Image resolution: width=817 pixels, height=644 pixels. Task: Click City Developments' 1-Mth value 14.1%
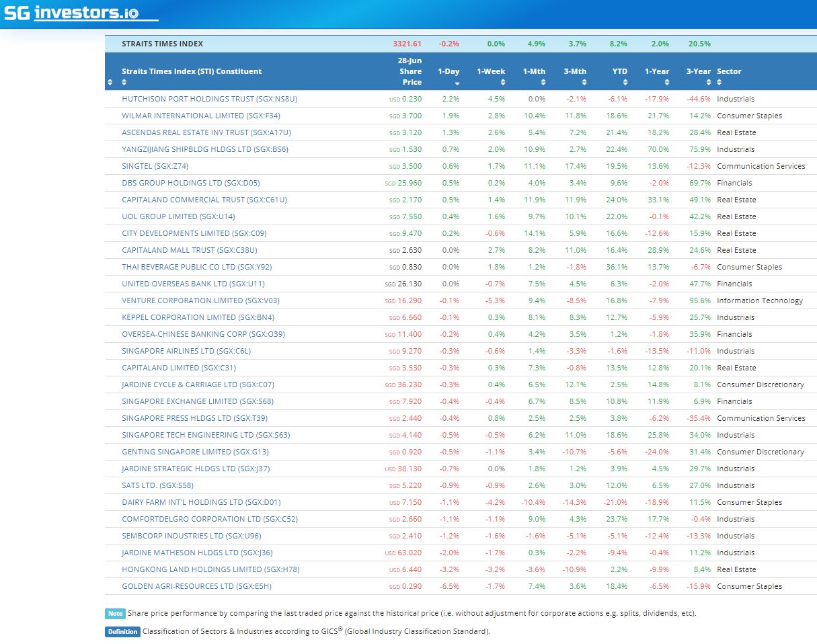[535, 233]
